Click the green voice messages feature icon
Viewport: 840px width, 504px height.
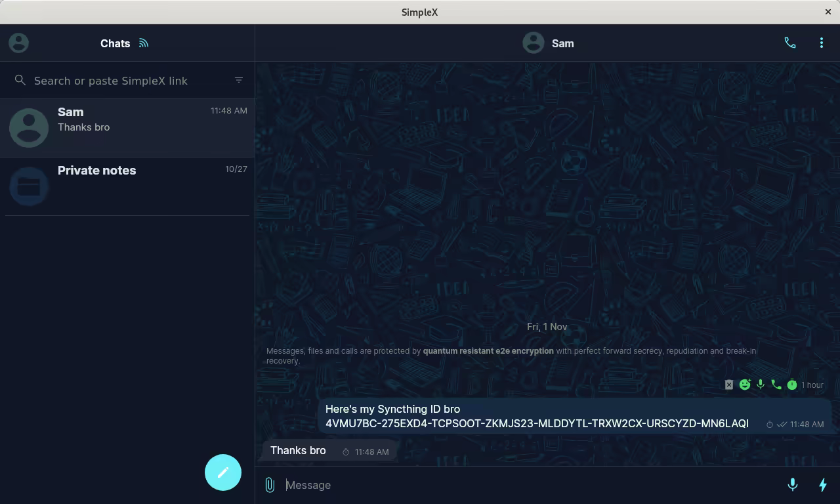click(761, 385)
